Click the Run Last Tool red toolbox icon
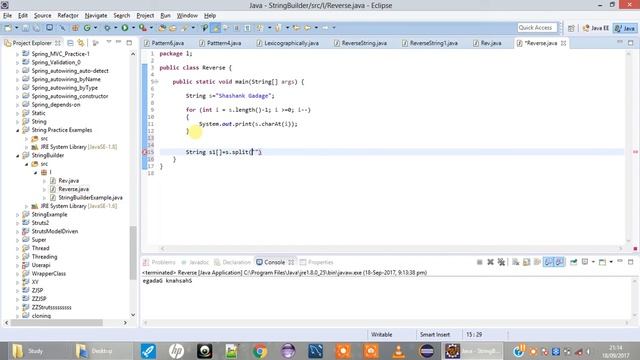The height and width of the screenshot is (360, 640). (142, 28)
